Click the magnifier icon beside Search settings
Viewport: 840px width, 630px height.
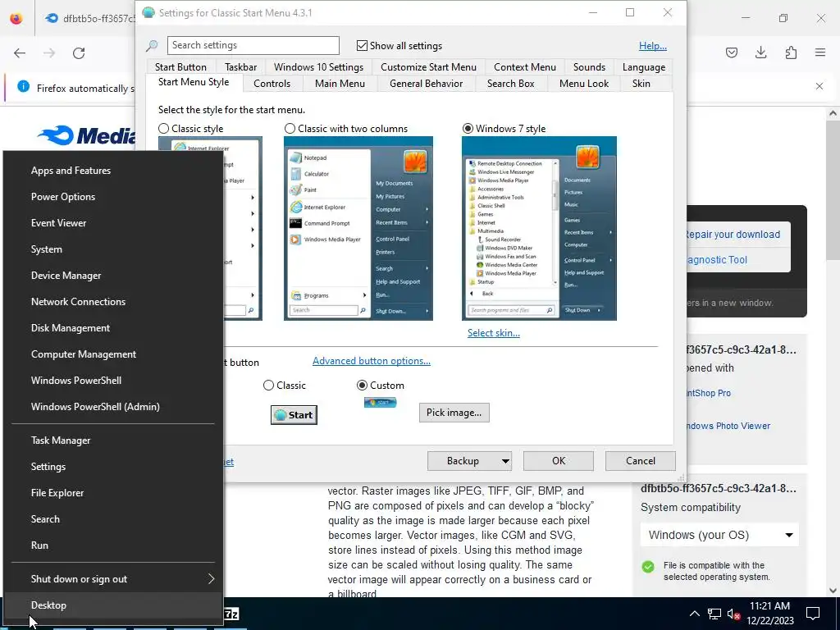[152, 46]
